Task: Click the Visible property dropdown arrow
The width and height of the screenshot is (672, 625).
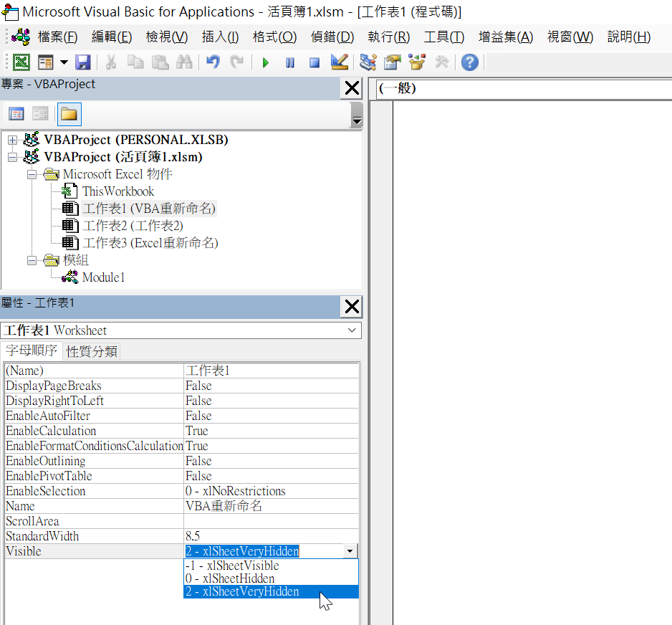Action: pos(350,551)
